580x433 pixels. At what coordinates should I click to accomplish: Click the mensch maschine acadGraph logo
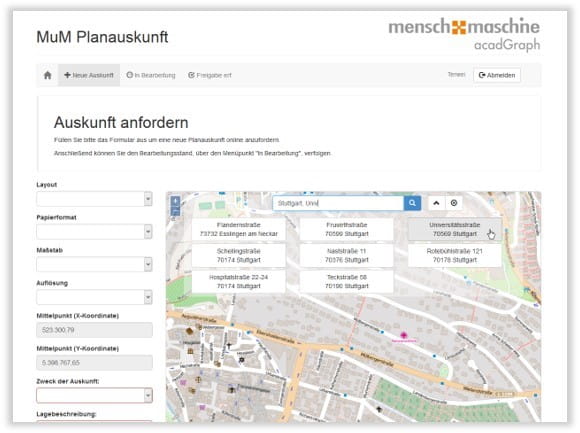tap(464, 34)
